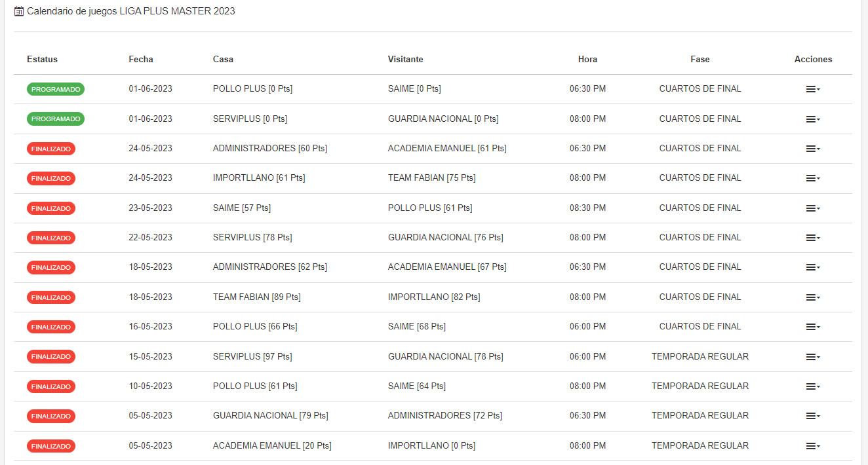The width and height of the screenshot is (868, 465).
Task: Click the Casa column header
Action: click(x=223, y=59)
